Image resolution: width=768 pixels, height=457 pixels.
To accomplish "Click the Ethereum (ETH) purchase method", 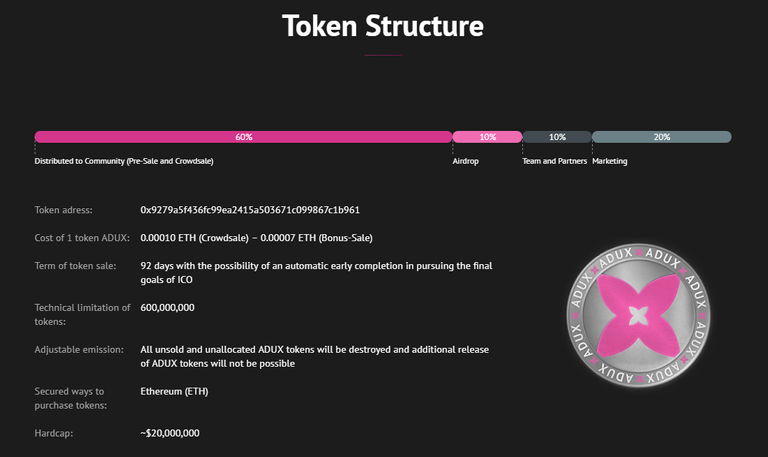I will coord(175,391).
